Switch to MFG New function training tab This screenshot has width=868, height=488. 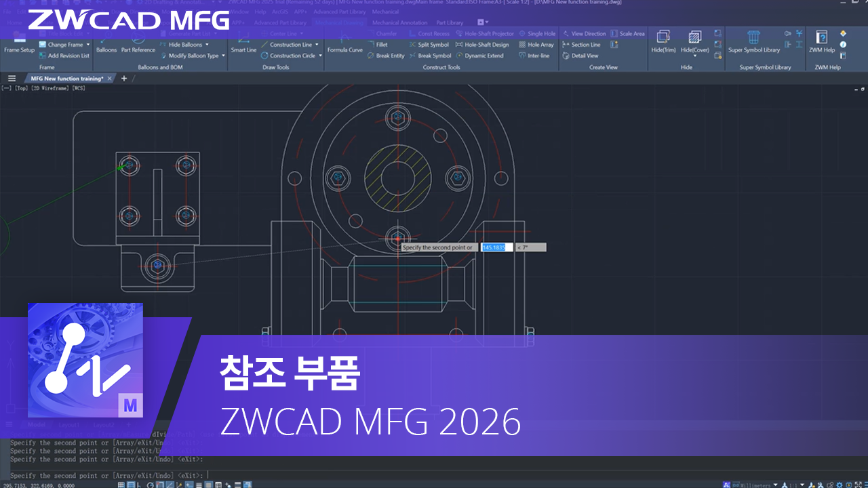pos(66,79)
